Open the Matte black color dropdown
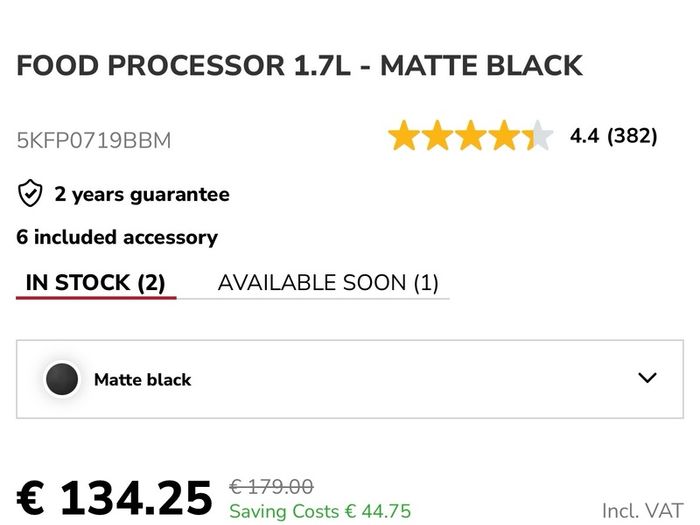The height and width of the screenshot is (525, 700). tap(350, 379)
